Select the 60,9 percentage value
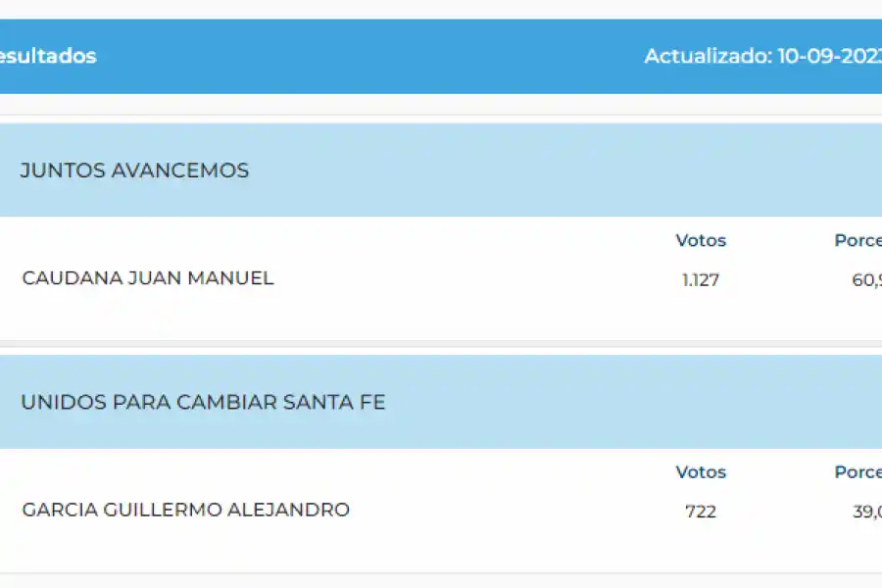This screenshot has width=882, height=588. 866,280
